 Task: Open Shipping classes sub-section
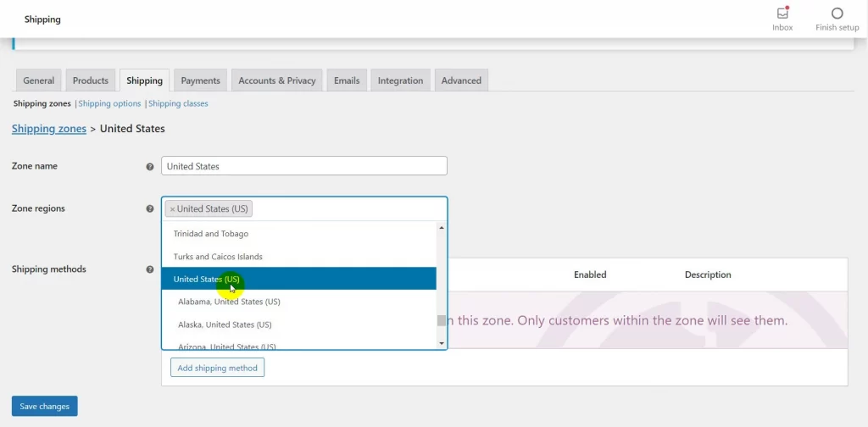(x=178, y=103)
